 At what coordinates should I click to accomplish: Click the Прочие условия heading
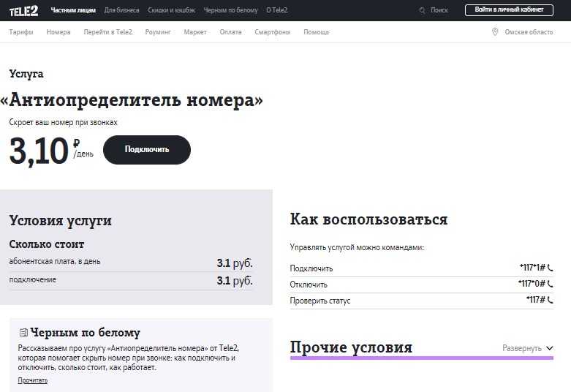351,347
